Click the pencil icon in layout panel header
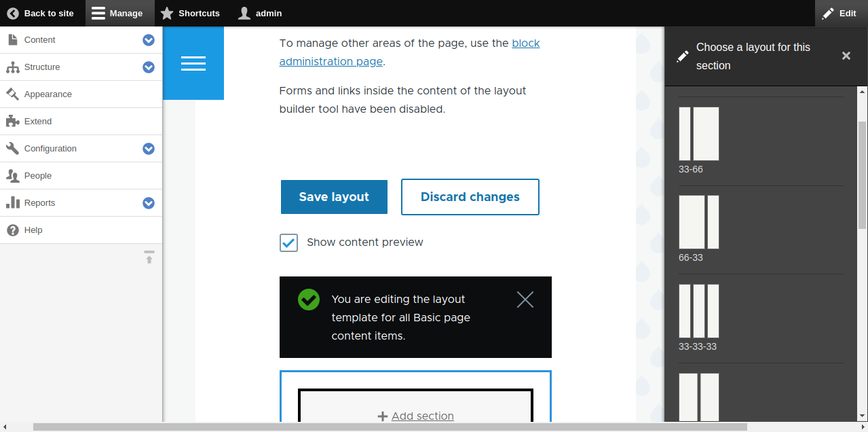 tap(683, 56)
